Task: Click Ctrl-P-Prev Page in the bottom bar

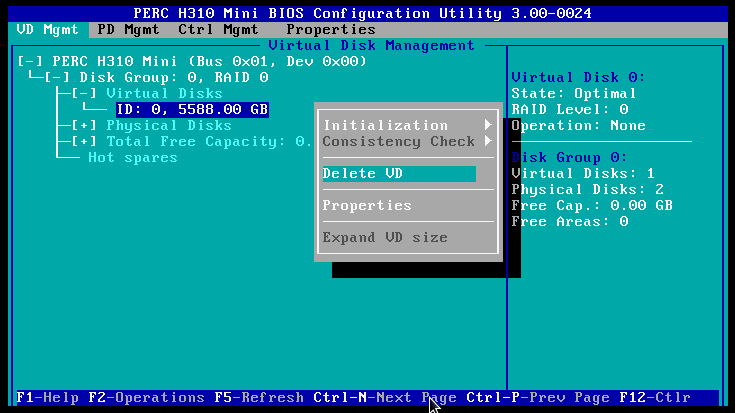Action: click(538, 397)
